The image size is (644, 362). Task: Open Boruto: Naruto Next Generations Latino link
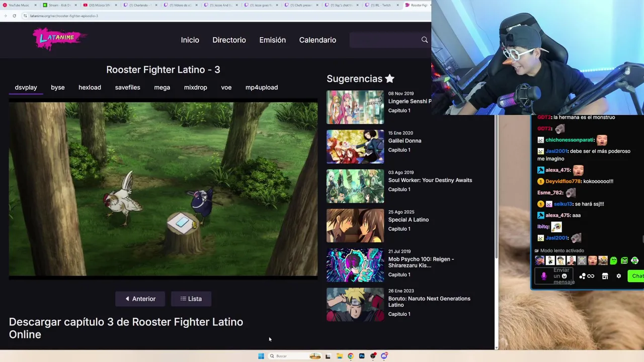[429, 302]
